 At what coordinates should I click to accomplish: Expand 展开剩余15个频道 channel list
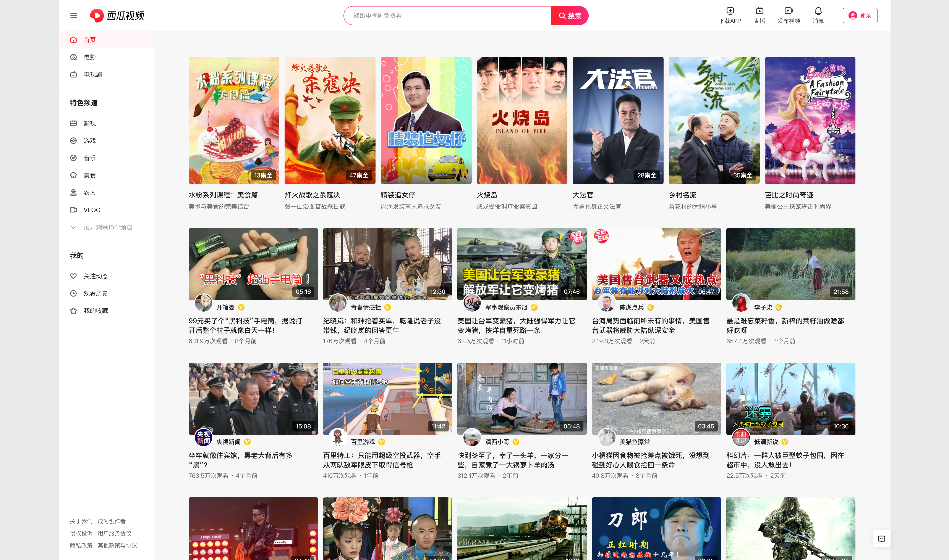[x=108, y=227]
